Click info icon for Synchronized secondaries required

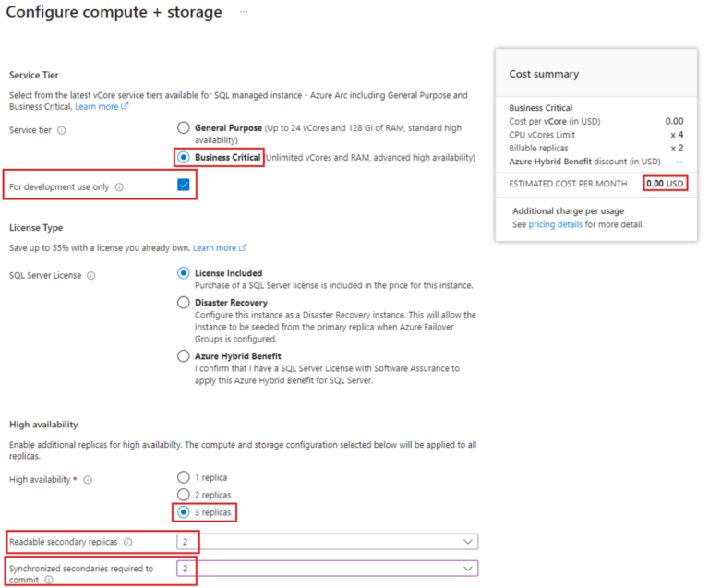(48, 581)
